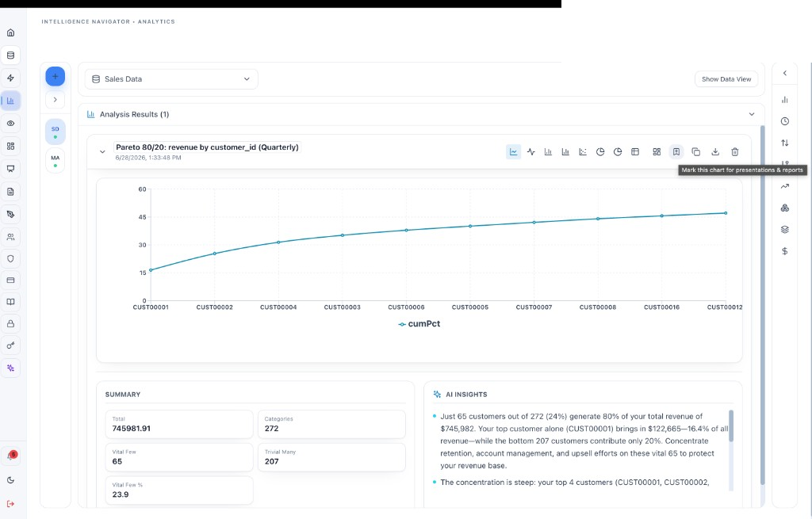Open the eye icon in left sidebar
This screenshot has height=519, width=812.
click(10, 123)
